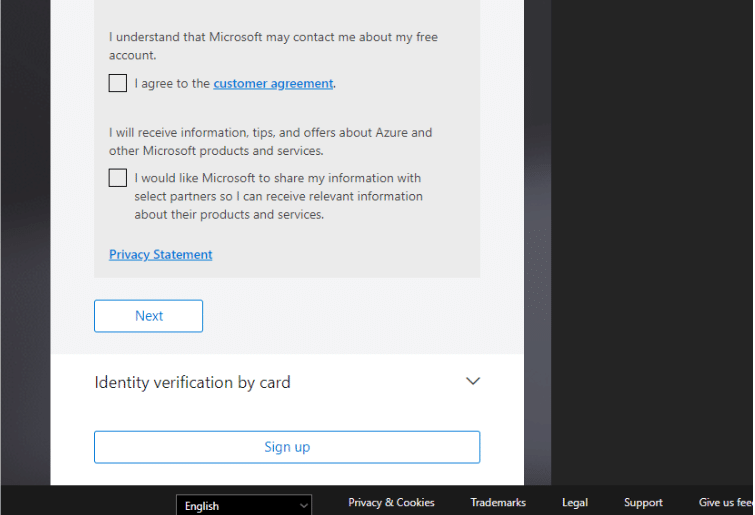
Task: Open the English language dropdown
Action: click(244, 505)
